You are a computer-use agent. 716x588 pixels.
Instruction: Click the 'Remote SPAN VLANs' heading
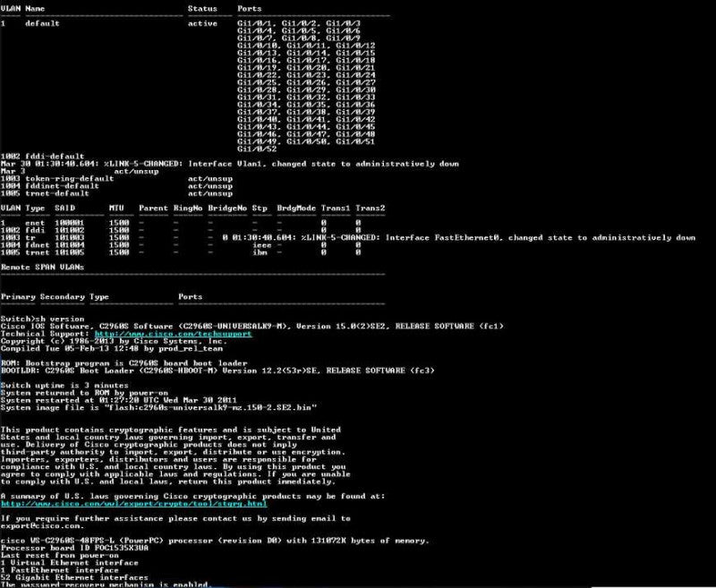click(42, 267)
